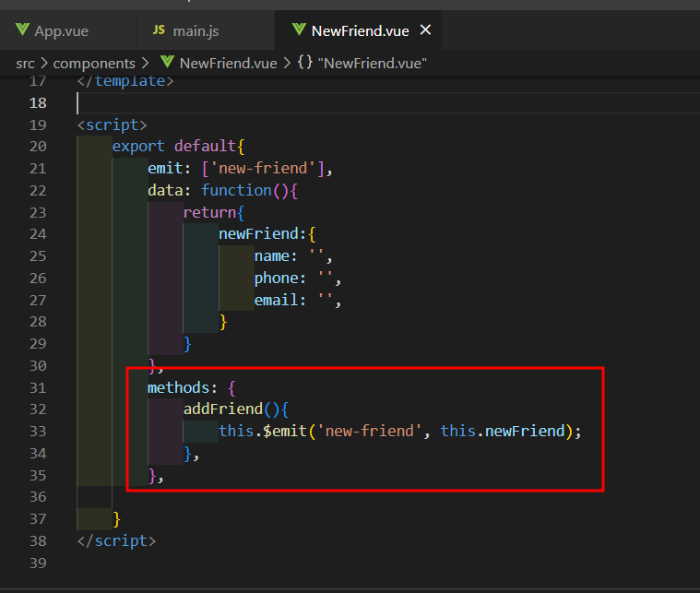Click the JS icon on main.js tab
The height and width of the screenshot is (593, 700).
pos(159,30)
